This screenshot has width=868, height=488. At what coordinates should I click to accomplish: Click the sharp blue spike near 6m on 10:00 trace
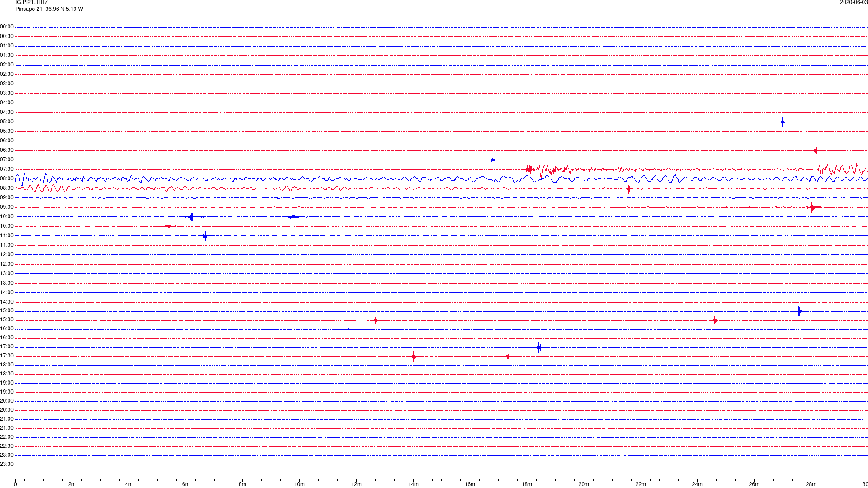tap(191, 217)
